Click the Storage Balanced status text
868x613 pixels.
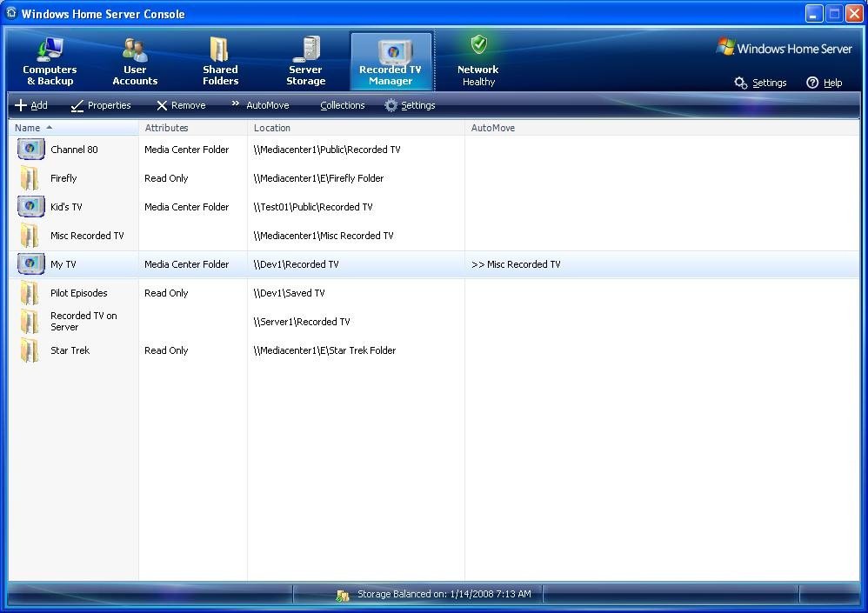(444, 594)
